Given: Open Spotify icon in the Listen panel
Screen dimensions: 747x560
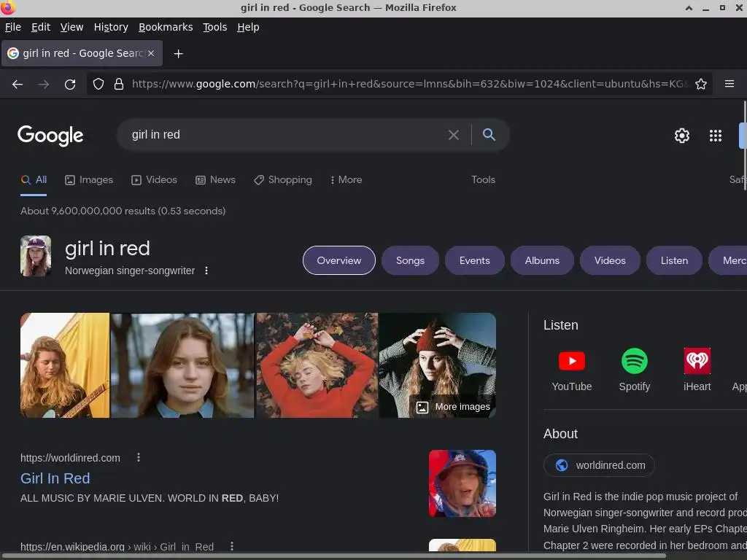Looking at the screenshot, I should tap(635, 361).
